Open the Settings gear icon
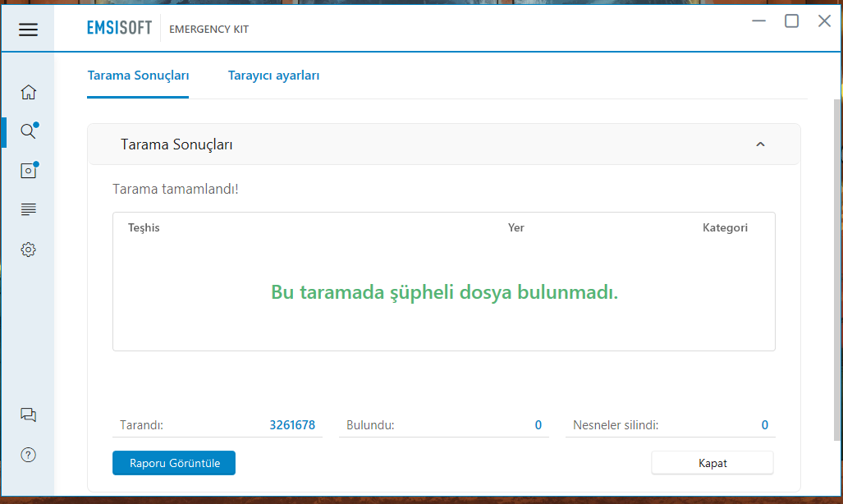 pos(29,250)
